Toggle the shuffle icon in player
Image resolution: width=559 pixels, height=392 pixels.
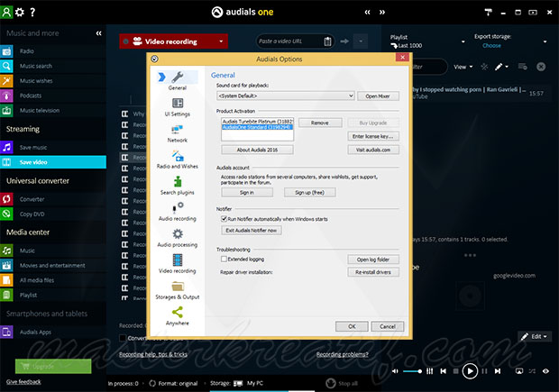click(532, 371)
